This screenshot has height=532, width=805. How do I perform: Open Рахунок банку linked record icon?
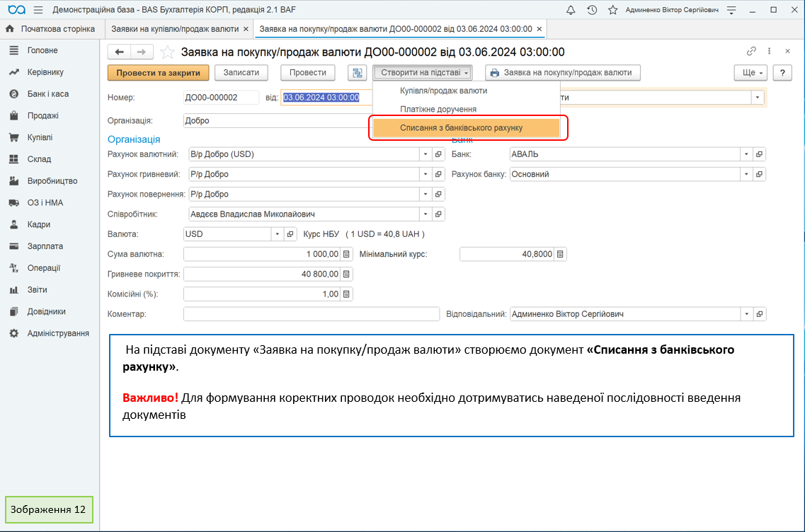pos(759,174)
